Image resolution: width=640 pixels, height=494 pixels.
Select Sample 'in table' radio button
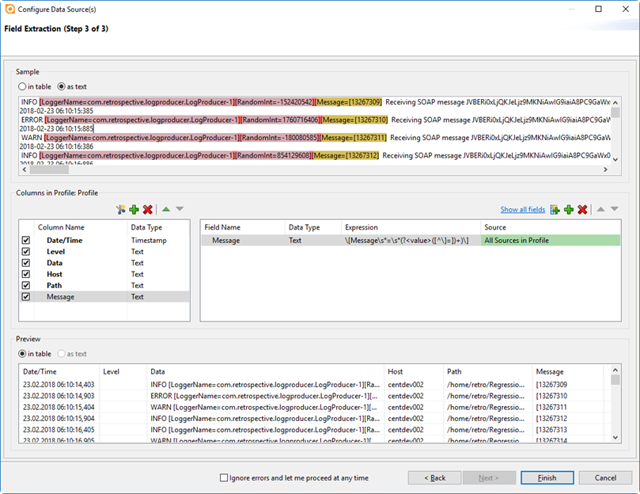[22, 87]
